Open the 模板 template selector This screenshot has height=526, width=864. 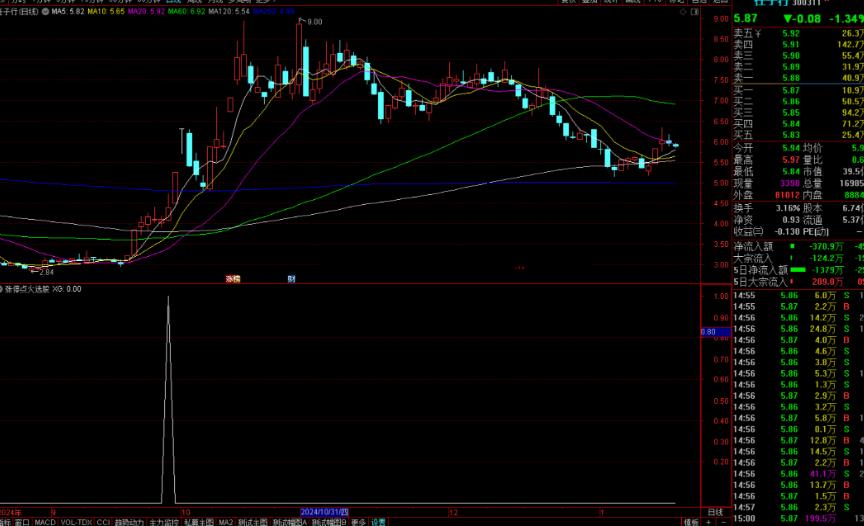point(691,522)
